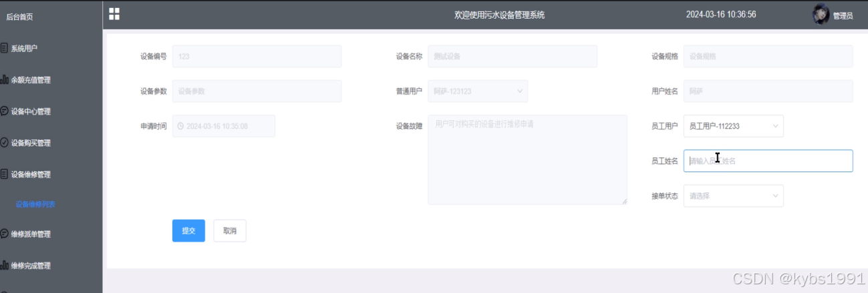The image size is (868, 293).
Task: Click the 设备编号 label
Action: [153, 56]
